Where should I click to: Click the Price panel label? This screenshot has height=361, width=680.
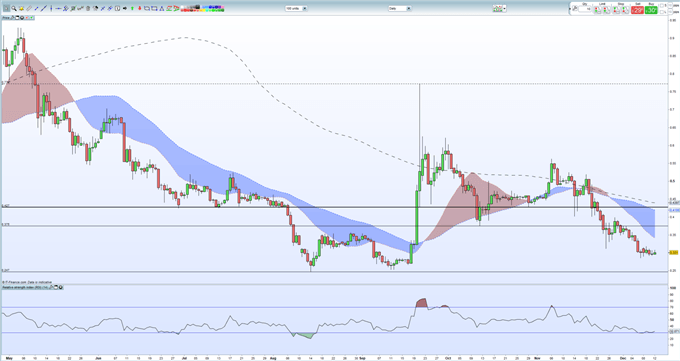click(x=6, y=18)
